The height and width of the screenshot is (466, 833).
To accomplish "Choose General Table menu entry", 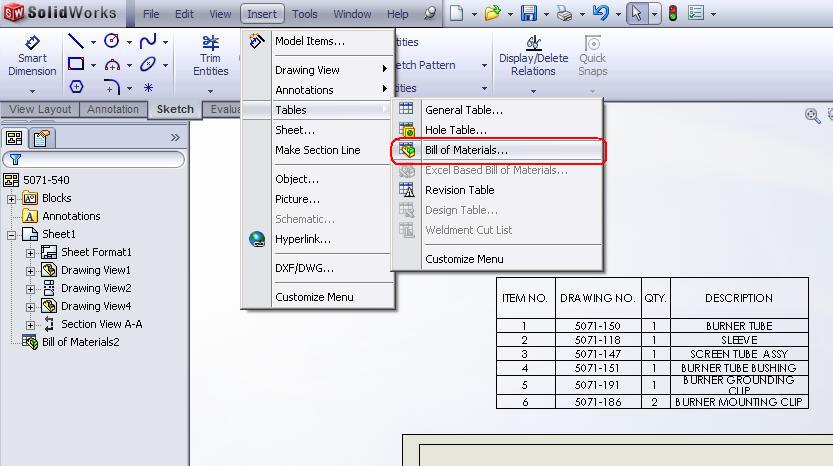I will pyautogui.click(x=498, y=110).
